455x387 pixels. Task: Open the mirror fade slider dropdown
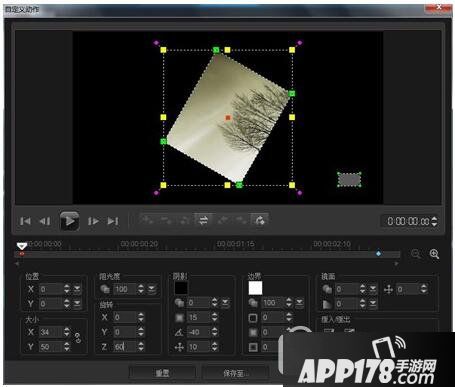point(373,304)
